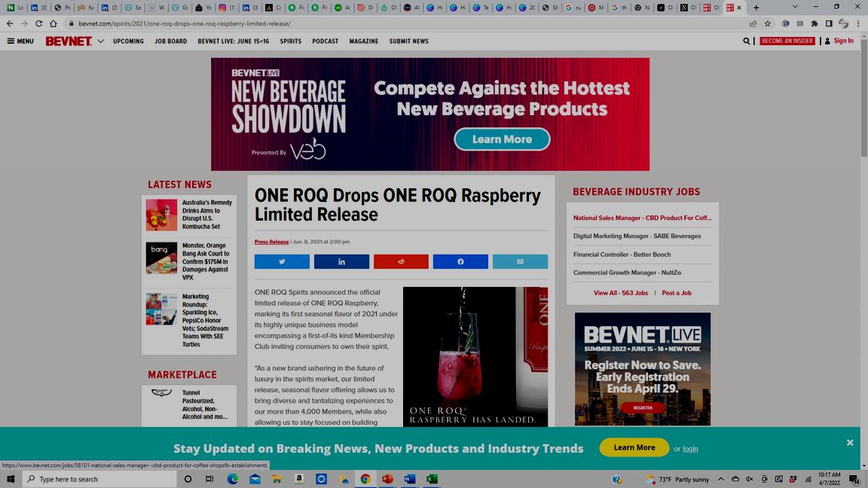This screenshot has width=868, height=488.
Task: Click the Sign In link
Action: [x=843, y=41]
